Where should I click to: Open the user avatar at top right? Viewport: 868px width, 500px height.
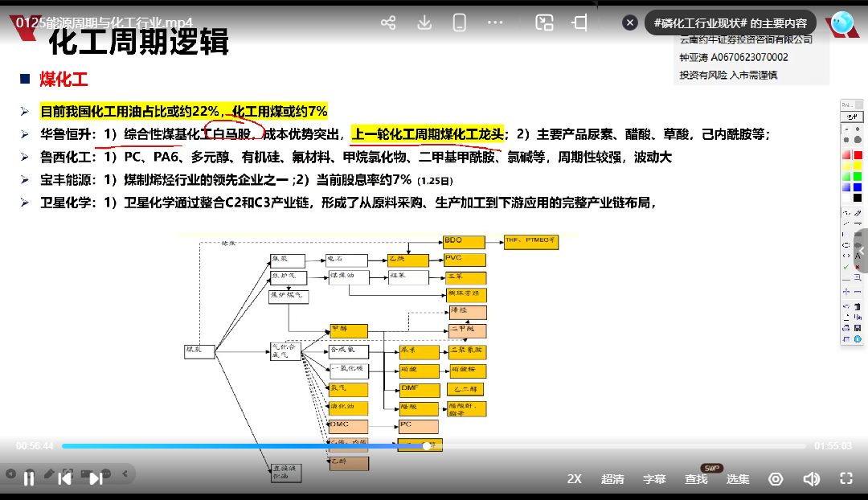842,23
